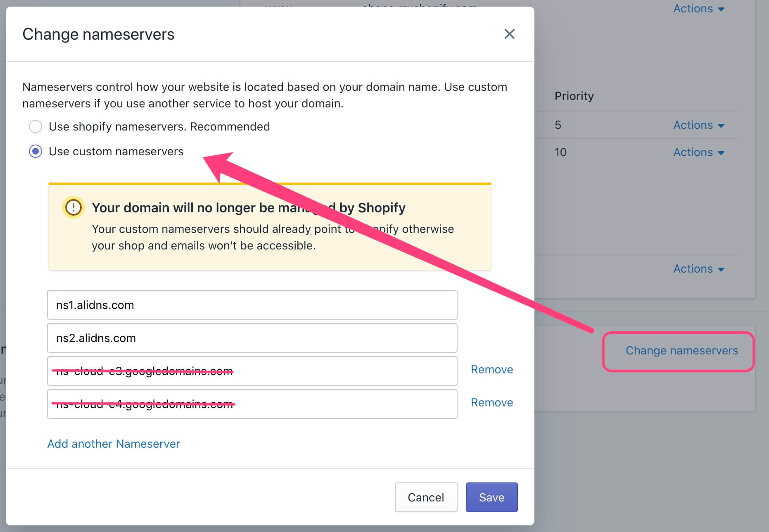Viewport: 769px width, 532px height.
Task: Select Use custom nameservers radio
Action: pos(36,151)
